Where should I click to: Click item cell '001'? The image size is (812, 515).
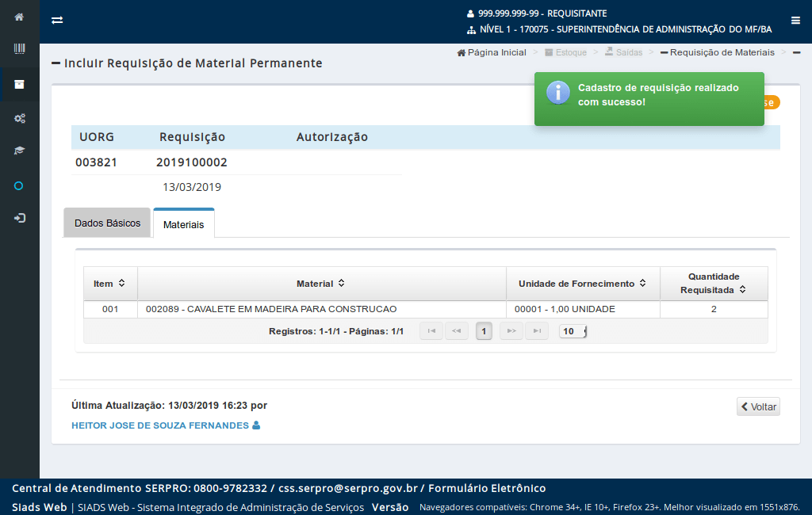[110, 309]
